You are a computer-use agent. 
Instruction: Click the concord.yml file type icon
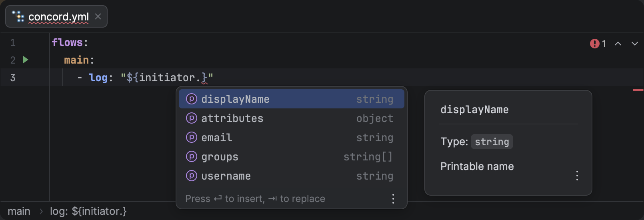click(x=18, y=16)
